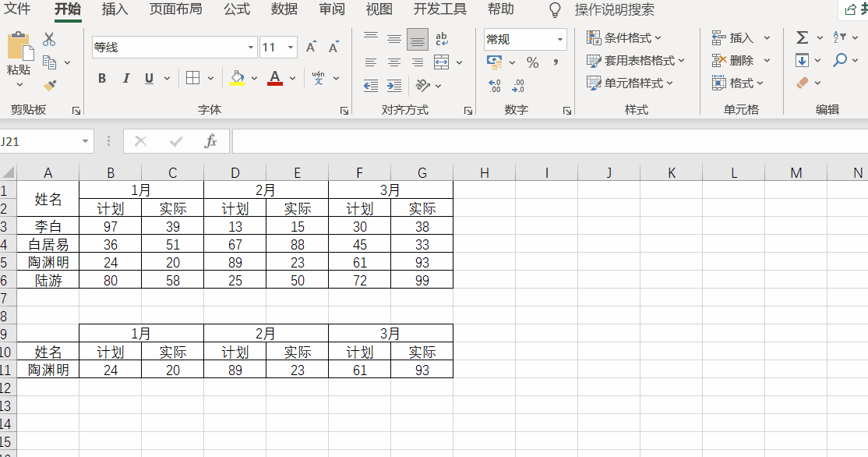Apply yellow fill color bucket

[237, 78]
